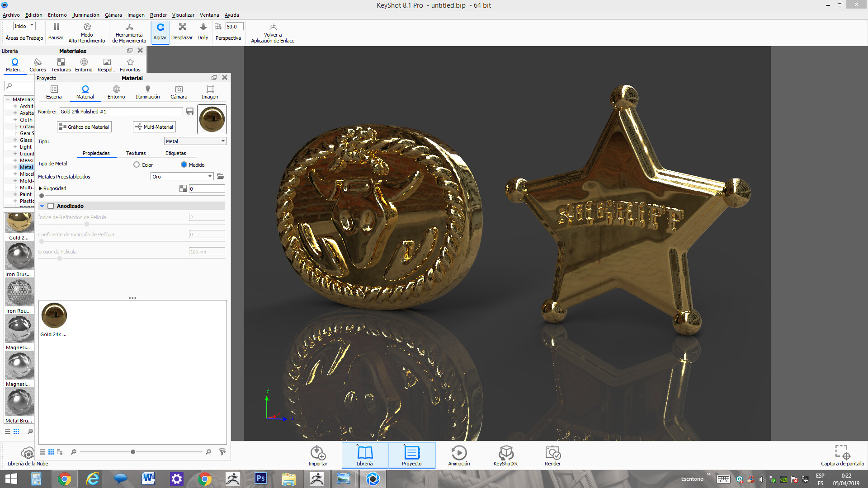Screen dimensions: 868x488
Task: Open the KeyShotXR wizard
Action: pos(505,455)
